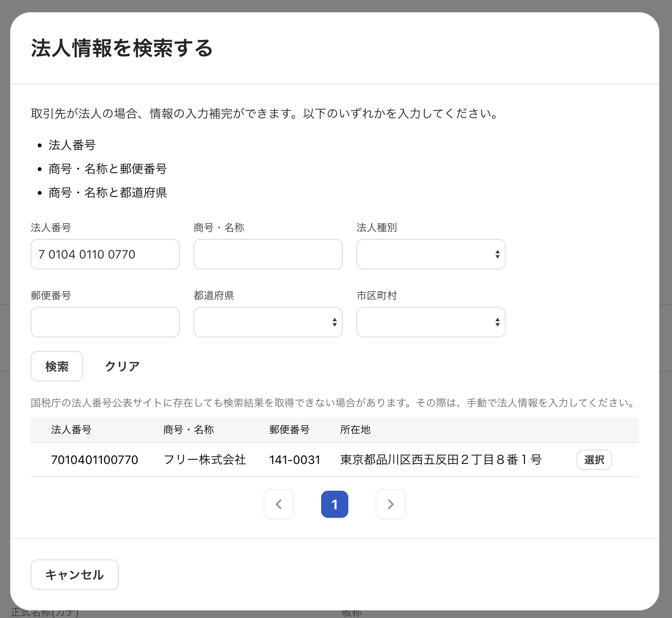Click the 検索 button
This screenshot has width=672, height=618.
(x=57, y=366)
